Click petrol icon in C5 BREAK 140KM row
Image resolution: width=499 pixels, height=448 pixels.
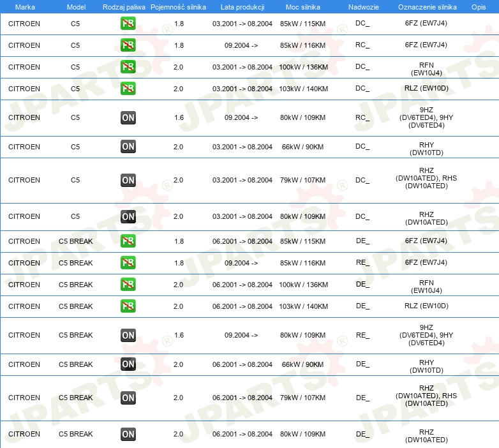(x=128, y=306)
